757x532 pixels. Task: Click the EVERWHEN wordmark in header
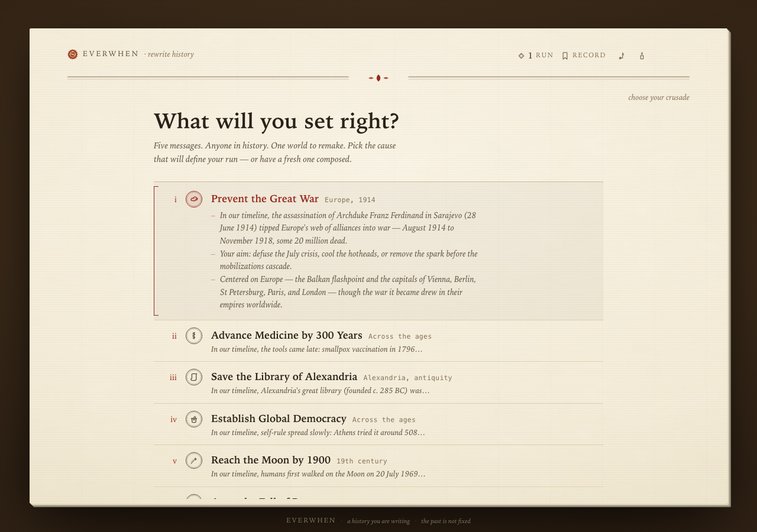coord(111,54)
